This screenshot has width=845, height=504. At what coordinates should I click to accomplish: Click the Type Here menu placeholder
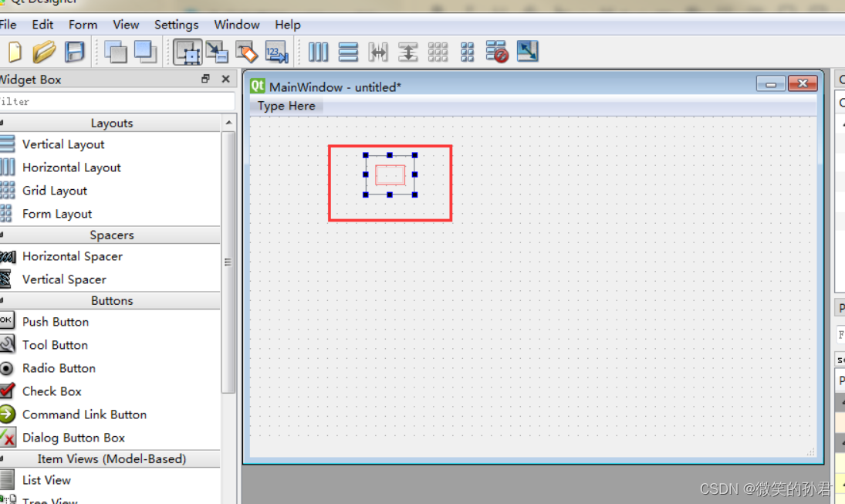point(286,106)
